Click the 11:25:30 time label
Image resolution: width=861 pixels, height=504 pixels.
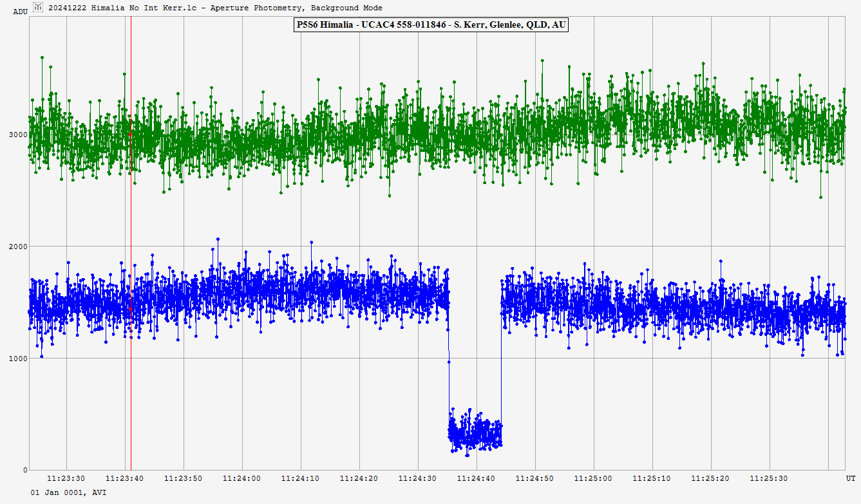point(770,478)
